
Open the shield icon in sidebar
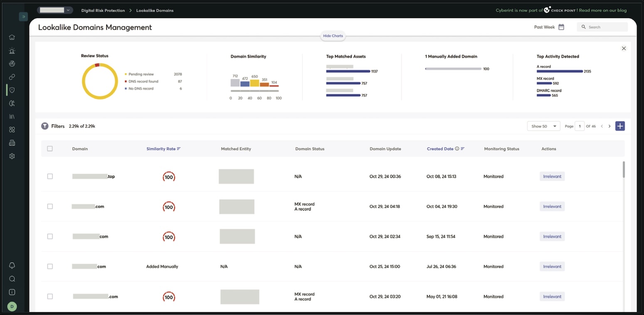[12, 90]
